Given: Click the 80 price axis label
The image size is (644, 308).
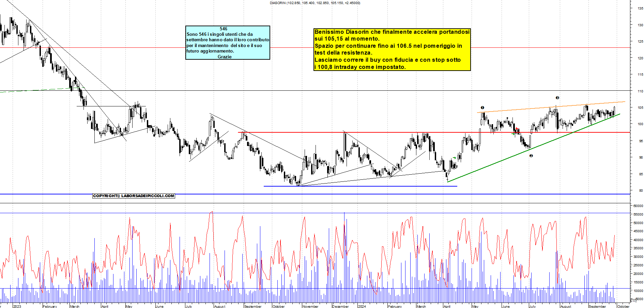Looking at the screenshot, I should point(641,190).
